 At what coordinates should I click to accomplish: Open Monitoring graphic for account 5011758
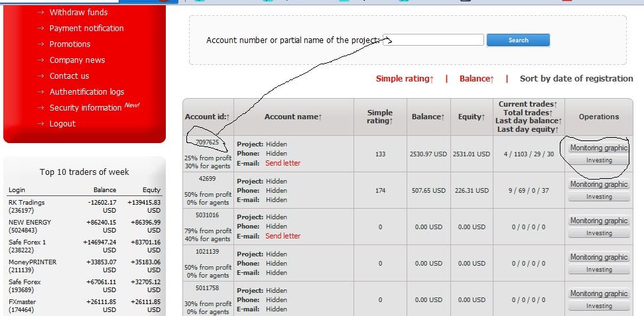599,294
